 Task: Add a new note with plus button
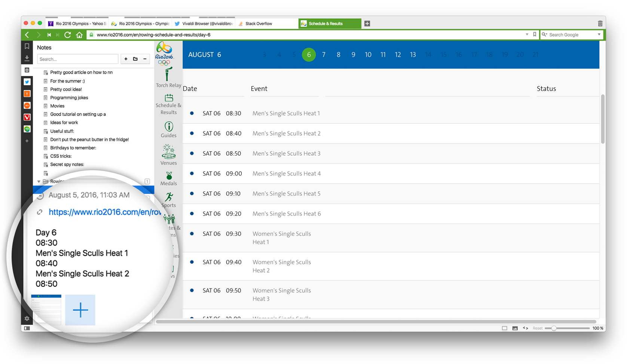pos(126,59)
